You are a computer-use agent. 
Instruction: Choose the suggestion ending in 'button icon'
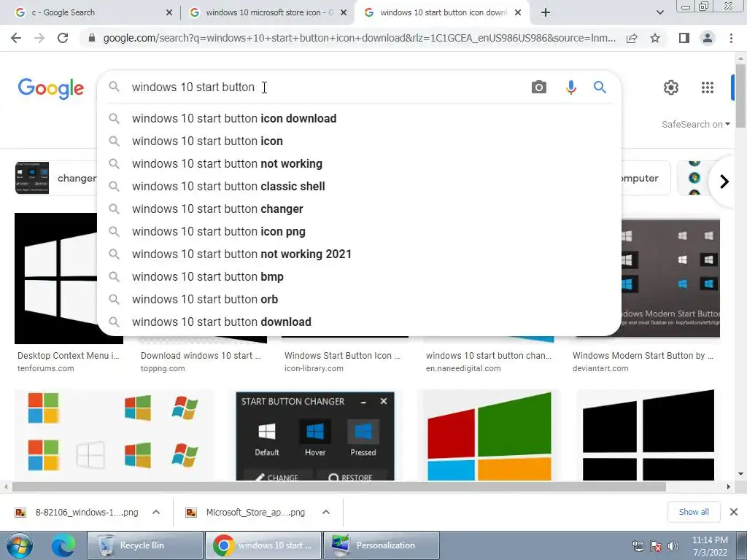[x=359, y=141]
